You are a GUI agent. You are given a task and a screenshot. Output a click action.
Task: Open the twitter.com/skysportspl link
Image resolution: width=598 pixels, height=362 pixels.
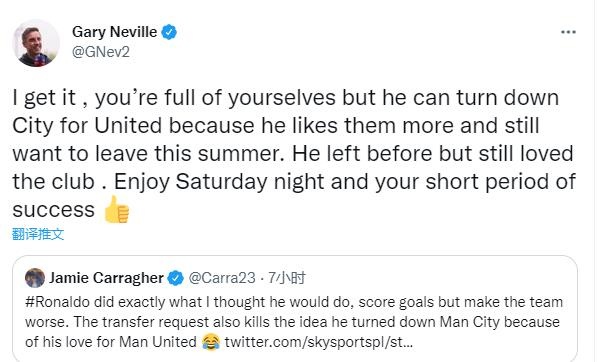[319, 342]
